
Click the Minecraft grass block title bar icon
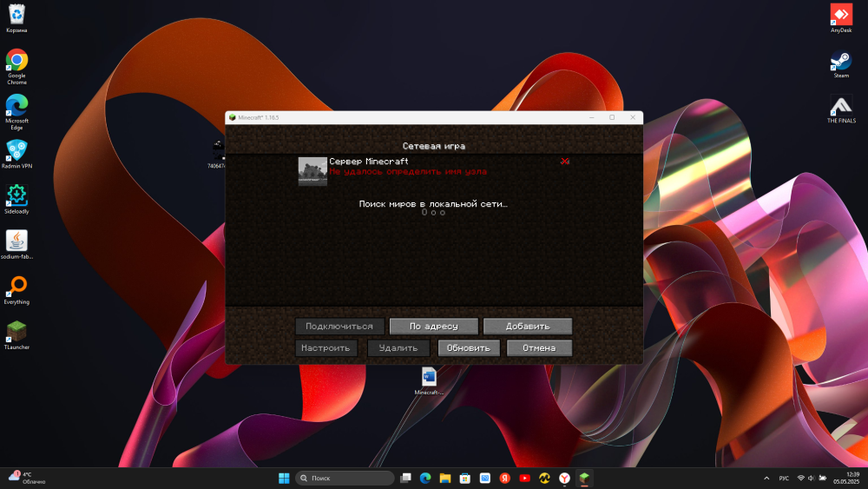[233, 117]
